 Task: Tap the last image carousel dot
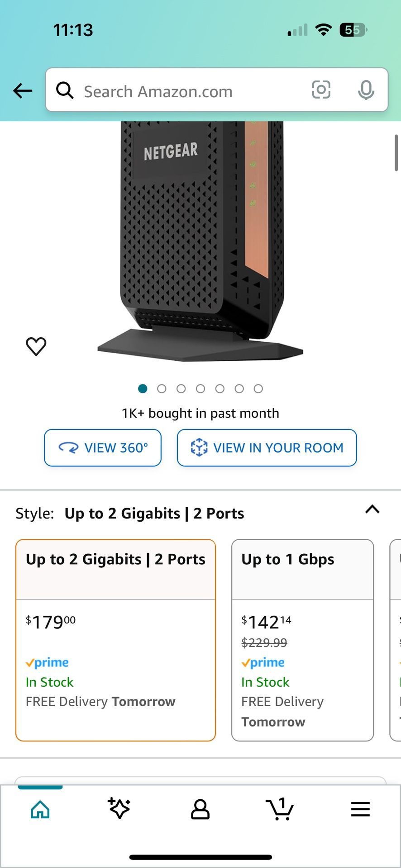tap(258, 388)
